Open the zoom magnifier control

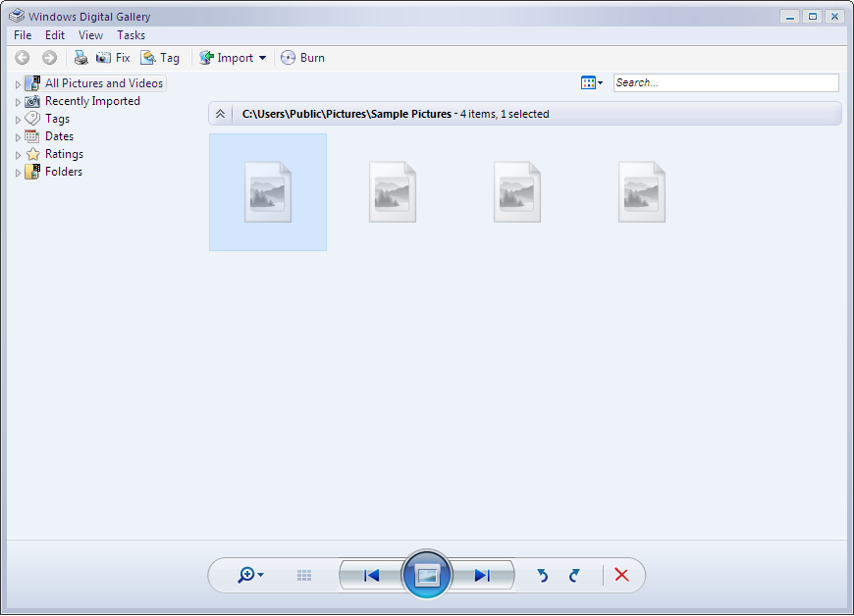click(250, 575)
